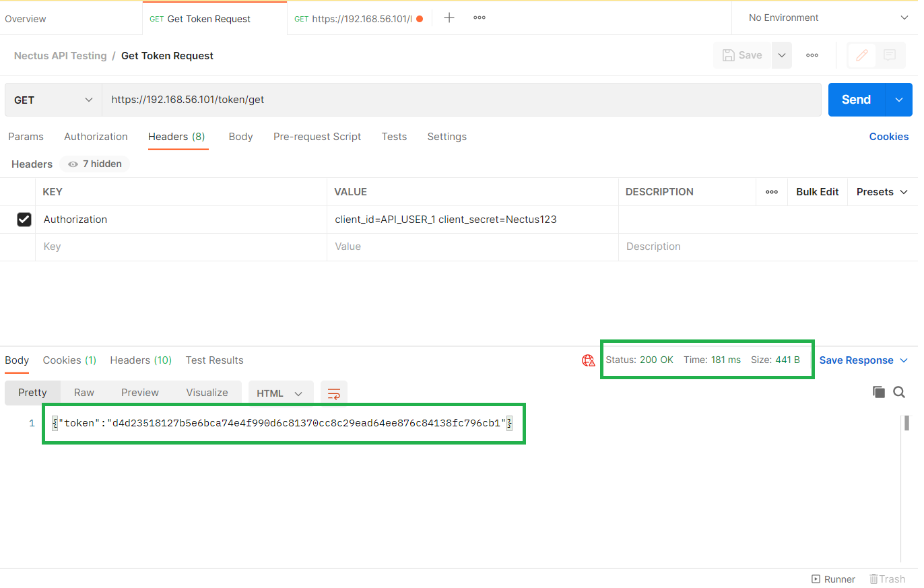
Task: Open tab options ellipsis beside the plus icon
Action: pos(480,18)
